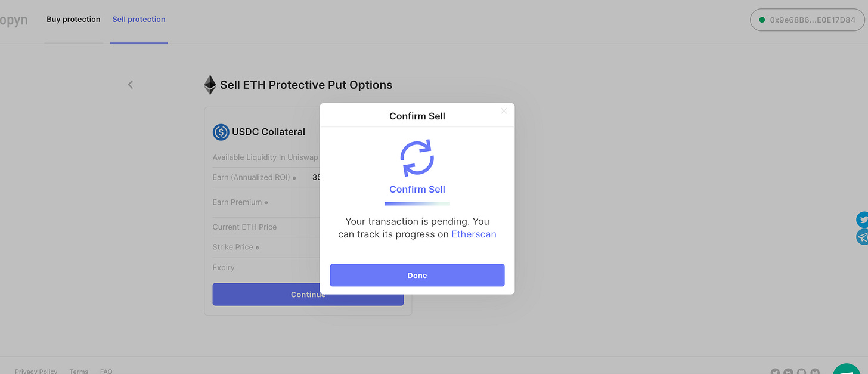This screenshot has width=868, height=374.
Task: Open the Telegram side button
Action: (x=862, y=237)
